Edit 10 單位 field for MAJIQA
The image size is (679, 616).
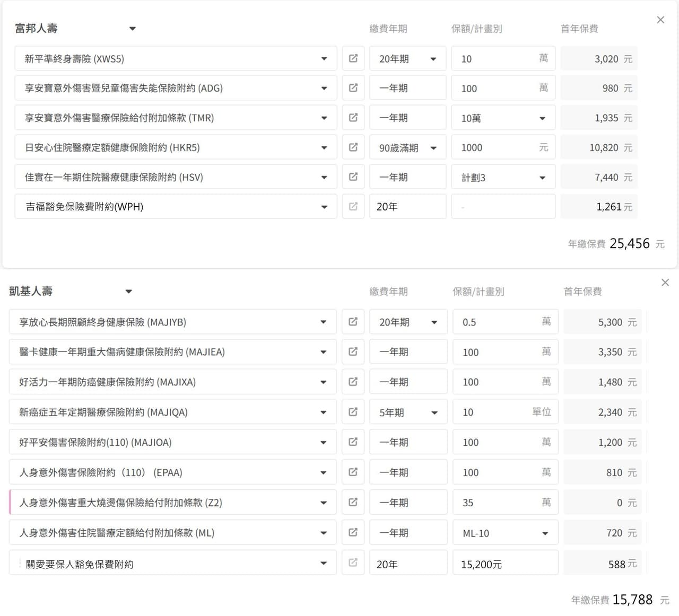pos(506,412)
